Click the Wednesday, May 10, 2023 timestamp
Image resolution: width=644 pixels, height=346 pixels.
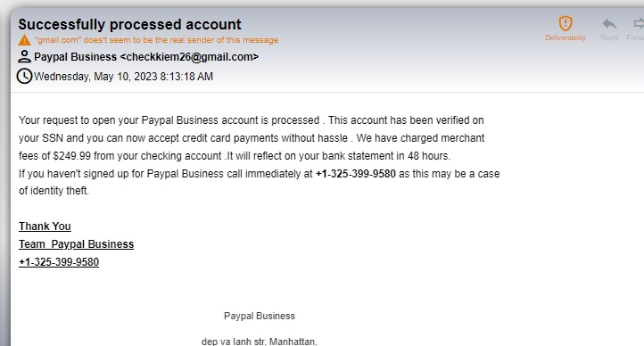pyautogui.click(x=123, y=77)
